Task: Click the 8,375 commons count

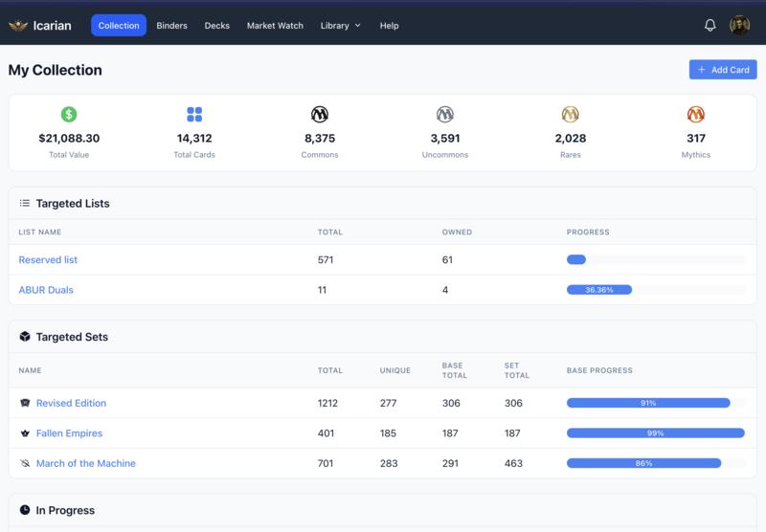Action: coord(320,138)
